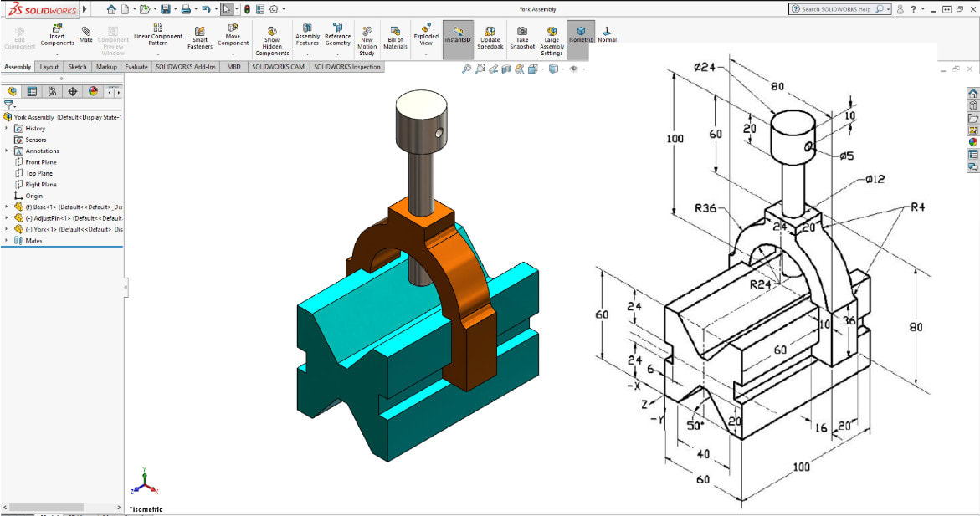The image size is (980, 516).
Task: Open the Options gear icon
Action: click(274, 9)
